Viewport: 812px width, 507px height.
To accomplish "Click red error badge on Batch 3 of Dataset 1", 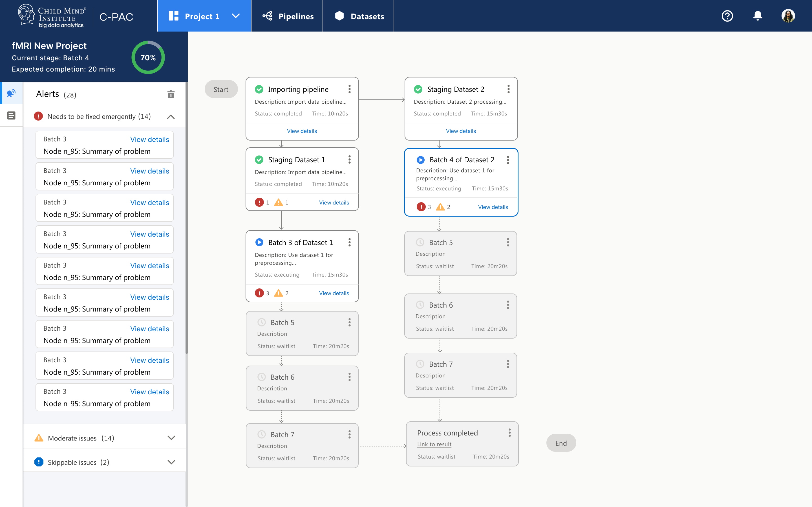I will click(259, 293).
